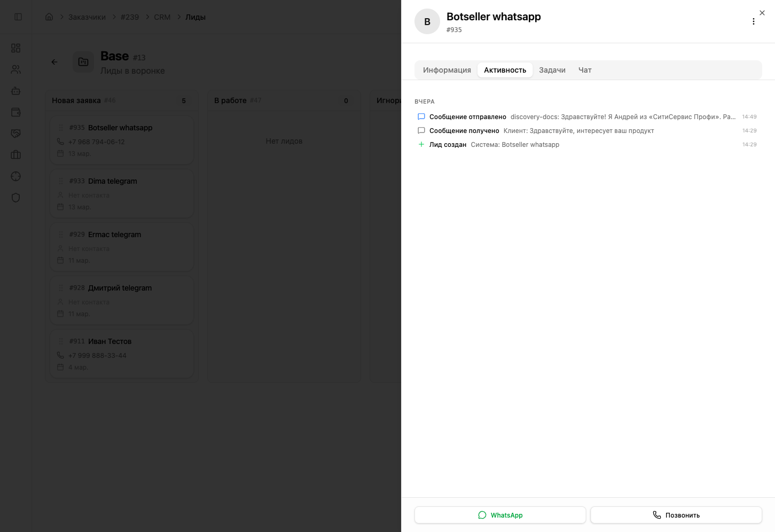The width and height of the screenshot is (775, 532).
Task: Toggle the sidebar panel icon
Action: (x=18, y=17)
